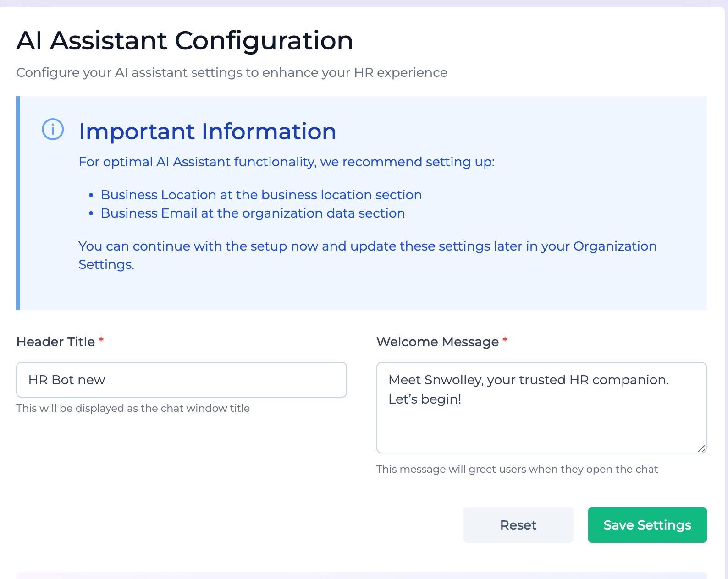Viewport: 728px width, 579px height.
Task: Click the recommend setting up intro line
Action: [287, 162]
